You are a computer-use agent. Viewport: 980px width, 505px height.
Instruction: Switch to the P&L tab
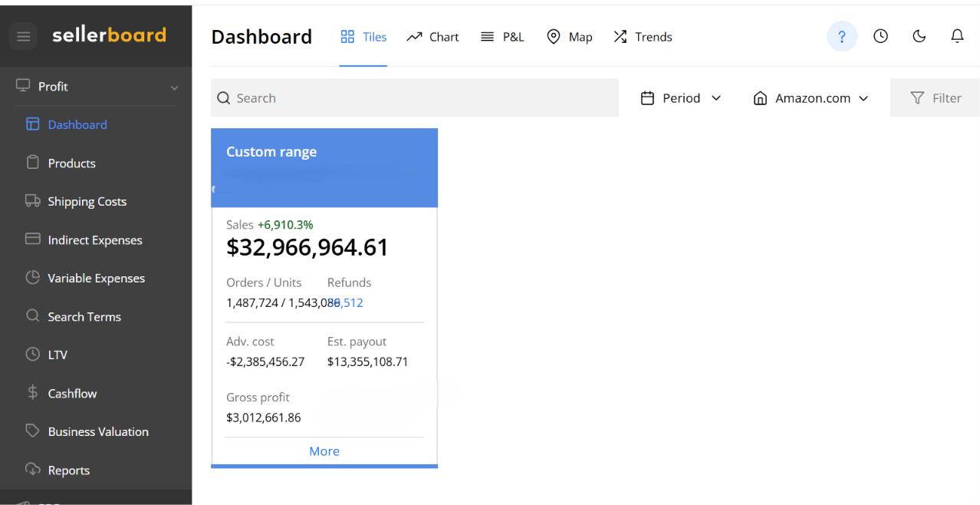pos(502,37)
